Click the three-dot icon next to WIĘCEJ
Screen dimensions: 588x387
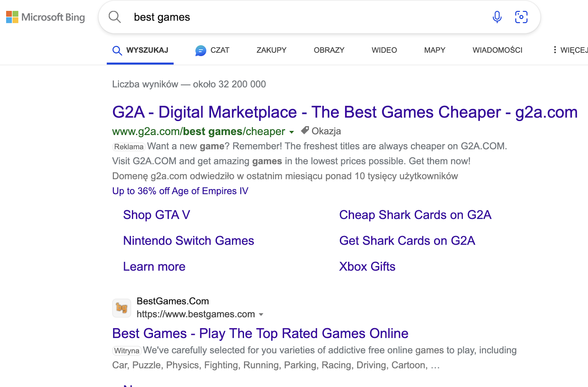555,50
